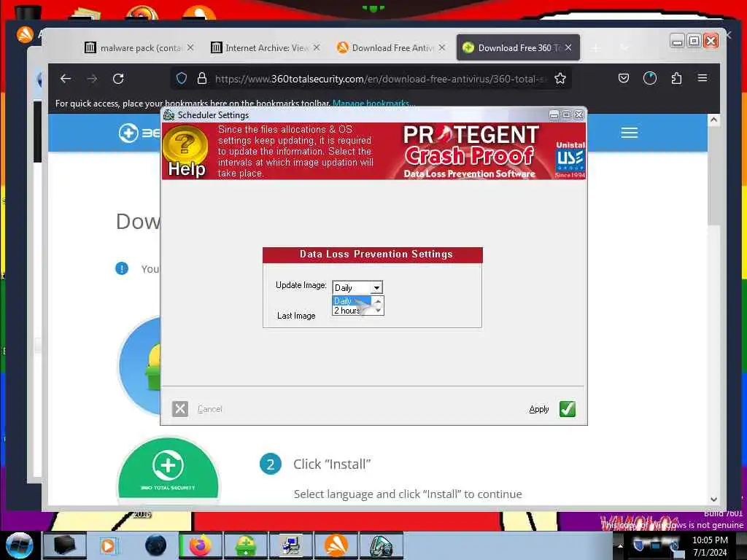
Task: Click the green 360 Total Security taskbar icon
Action: pyautogui.click(x=245, y=545)
